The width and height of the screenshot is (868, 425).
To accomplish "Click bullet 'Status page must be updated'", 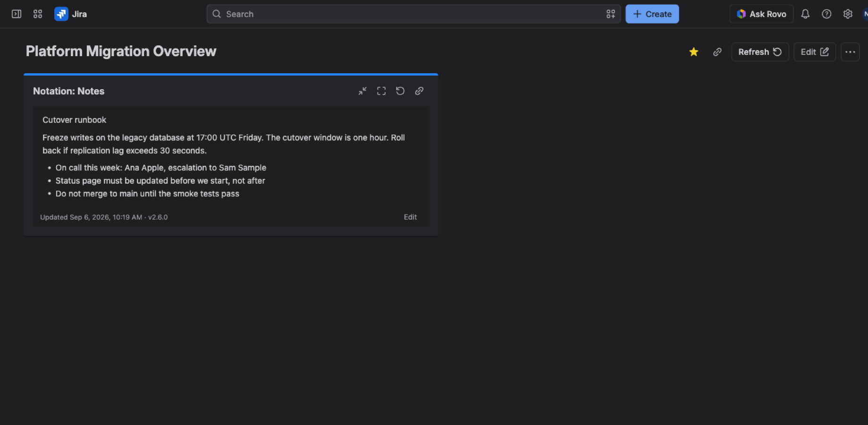I will pos(160,181).
